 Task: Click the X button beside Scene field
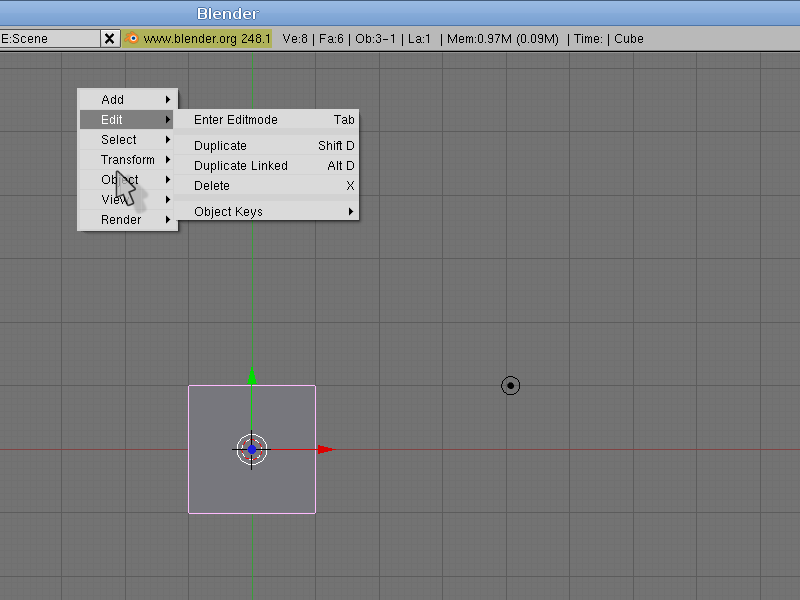(x=109, y=39)
